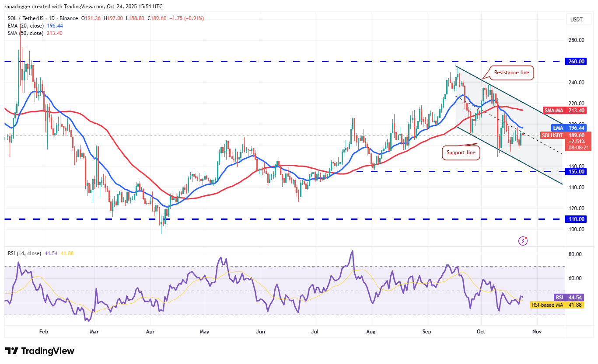Click the TradingView logo at bottom left

click(39, 351)
